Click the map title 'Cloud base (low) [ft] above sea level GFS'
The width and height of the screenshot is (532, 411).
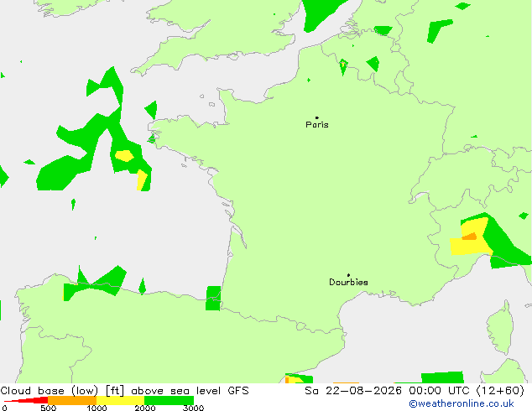tap(124, 391)
